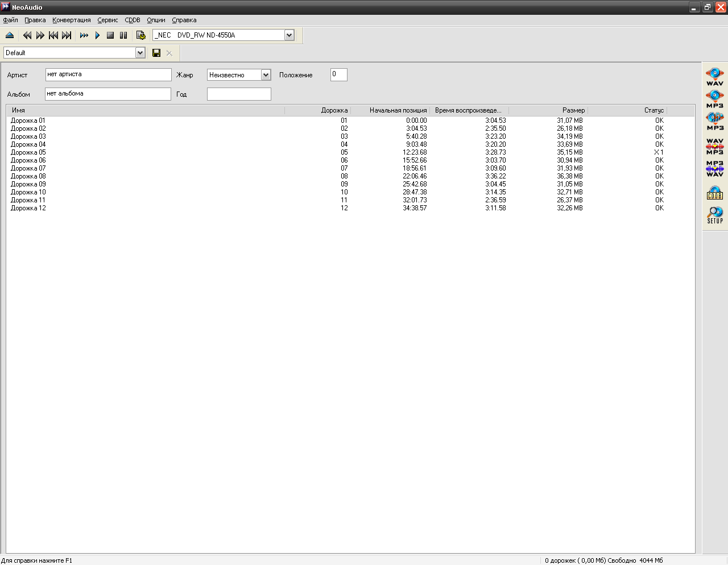Sort by the Дорожка column header
The height and width of the screenshot is (565, 728).
[317, 110]
